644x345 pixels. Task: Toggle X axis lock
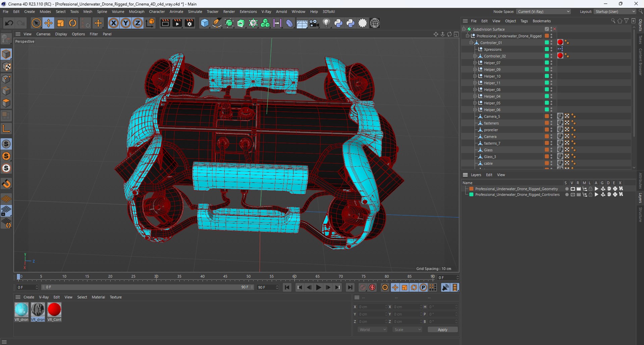(113, 23)
